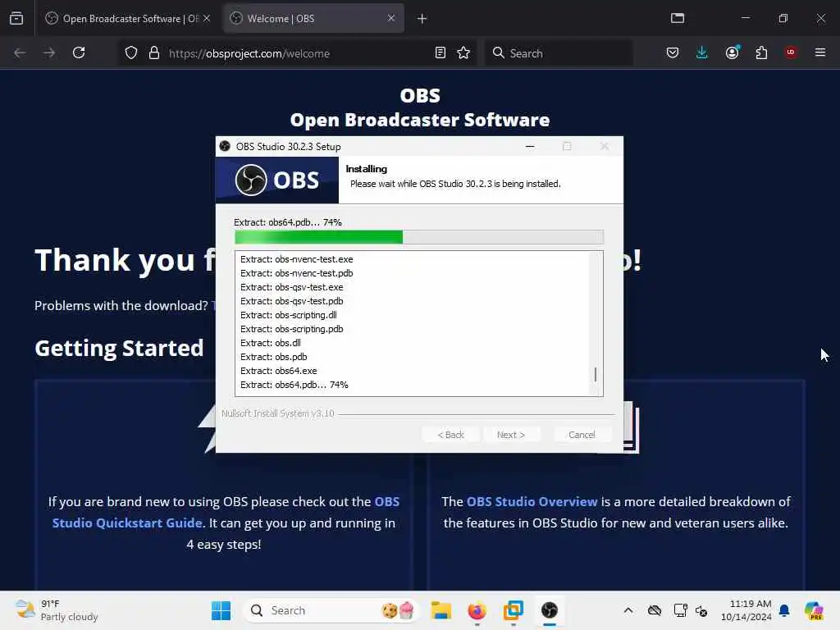The height and width of the screenshot is (630, 840).
Task: Open the Windows Start menu
Action: pos(221,610)
